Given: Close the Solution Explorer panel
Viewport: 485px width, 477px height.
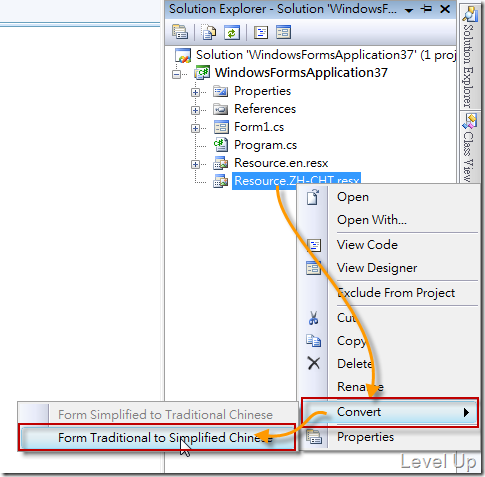Looking at the screenshot, I should coord(445,9).
